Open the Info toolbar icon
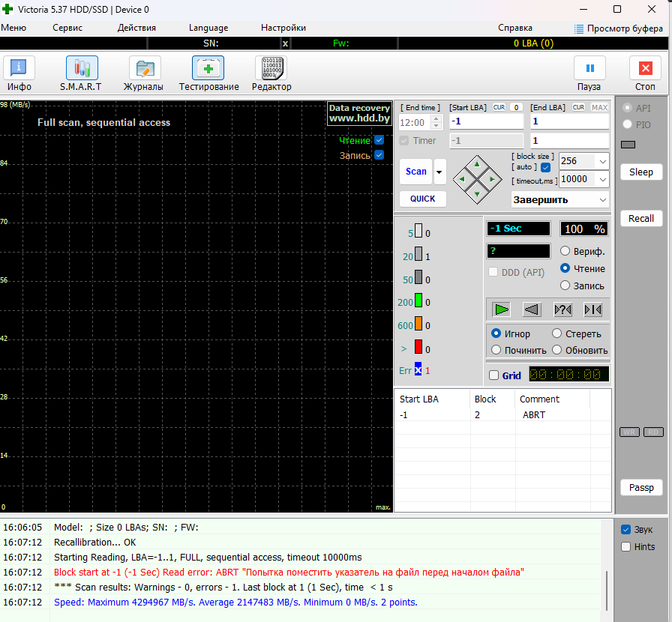 click(19, 69)
